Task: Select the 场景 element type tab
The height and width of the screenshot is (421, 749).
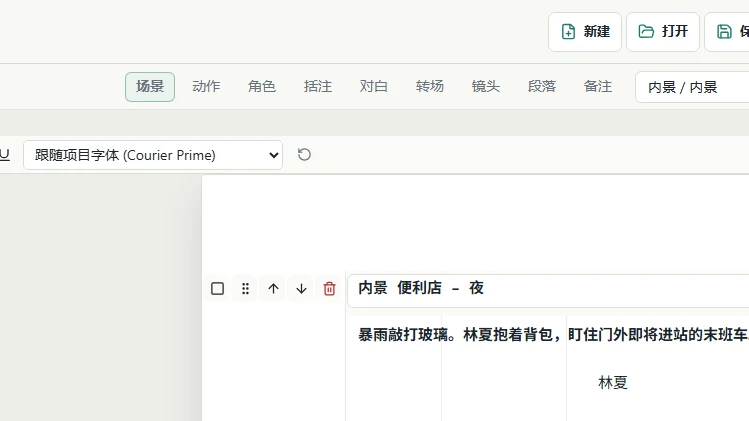Action: 150,86
